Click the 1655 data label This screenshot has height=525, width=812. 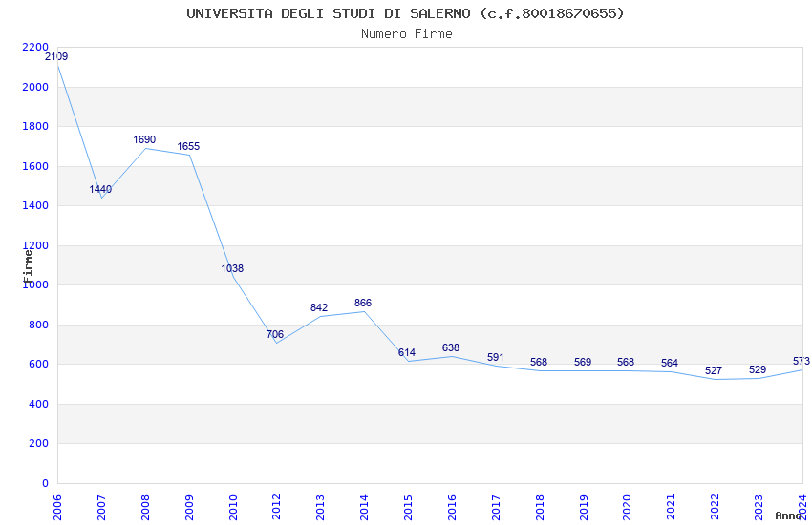click(188, 146)
